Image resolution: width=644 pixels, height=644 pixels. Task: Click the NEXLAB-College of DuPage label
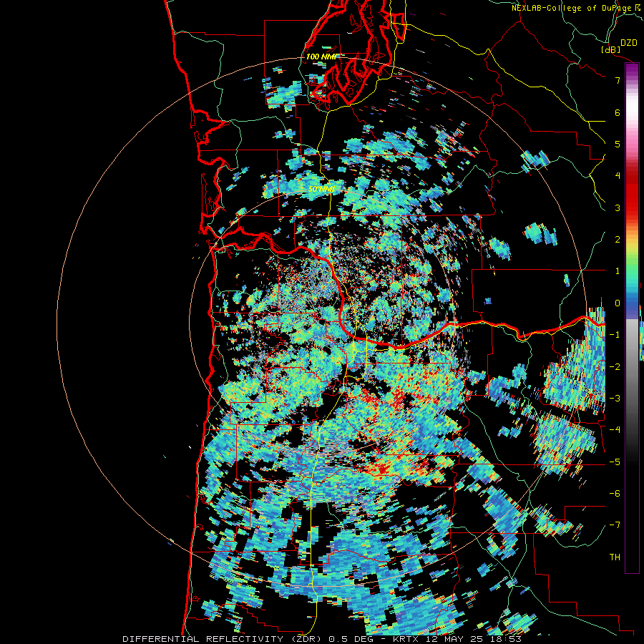[x=571, y=8]
